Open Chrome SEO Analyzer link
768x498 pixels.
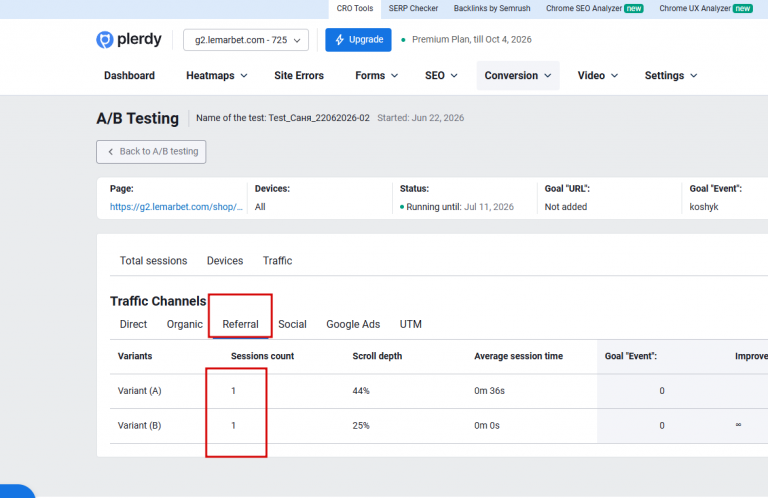tap(594, 8)
